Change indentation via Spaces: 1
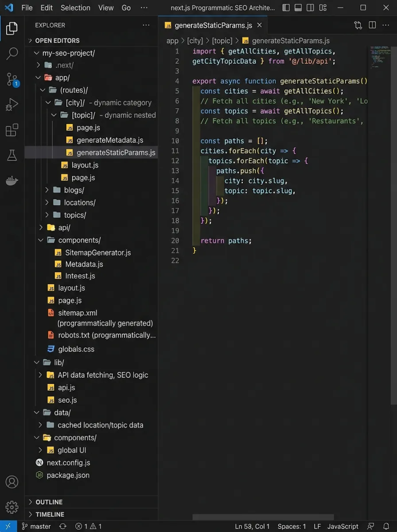This screenshot has width=397, height=532. 292,526
